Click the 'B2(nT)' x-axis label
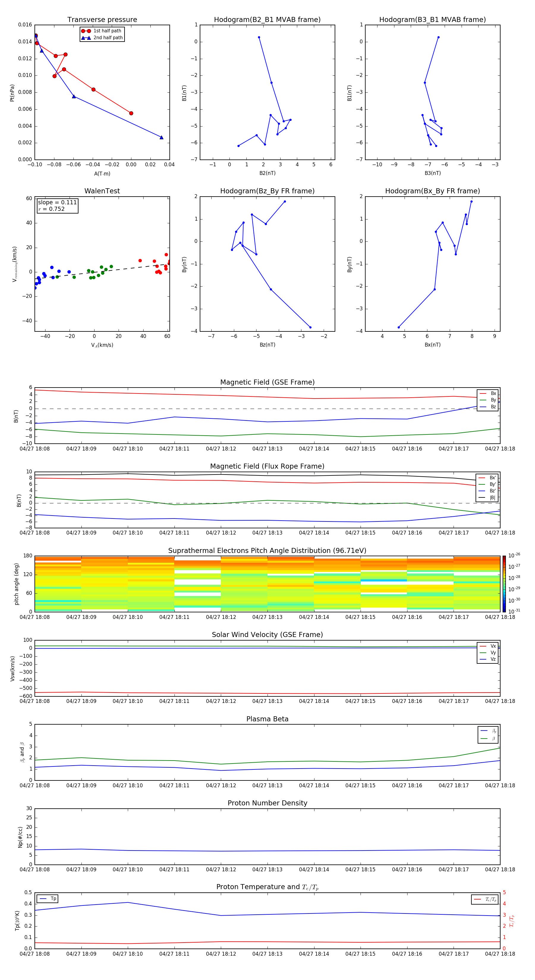Image resolution: width=535 pixels, height=980 pixels. 267,173
